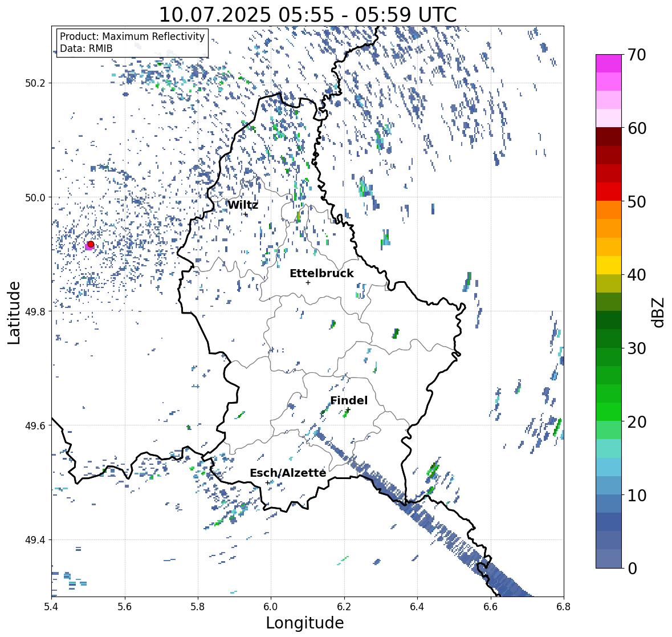672x637 pixels.
Task: Click the 'Wiltz' city label
Action: click(243, 205)
